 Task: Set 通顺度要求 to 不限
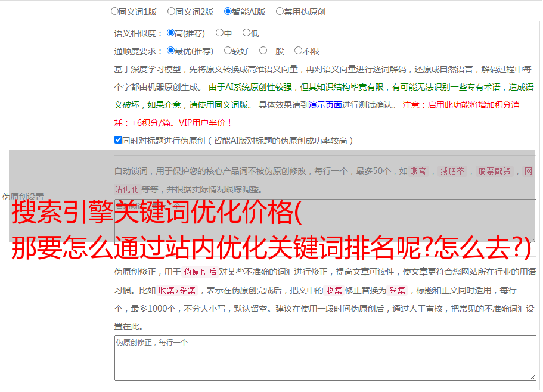298,51
